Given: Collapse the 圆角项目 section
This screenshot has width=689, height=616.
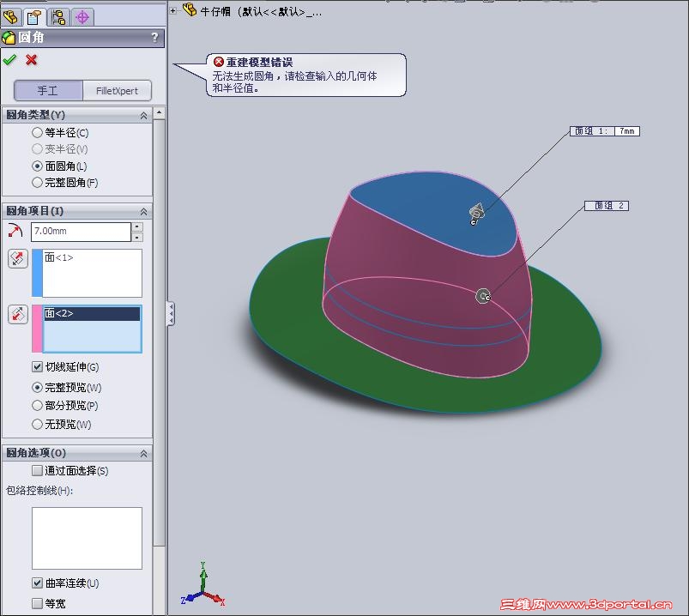Looking at the screenshot, I should coord(143,212).
